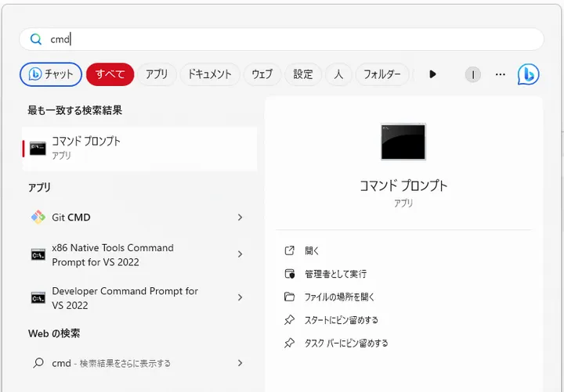
Task: Expand x86 Native Tools Command Prompt chevron
Action: point(240,254)
